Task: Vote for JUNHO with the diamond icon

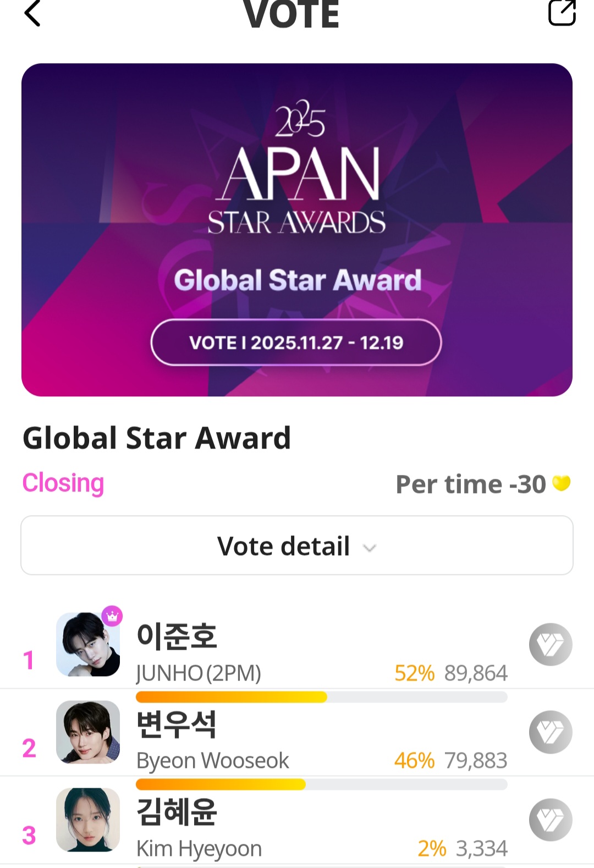Action: 551,644
